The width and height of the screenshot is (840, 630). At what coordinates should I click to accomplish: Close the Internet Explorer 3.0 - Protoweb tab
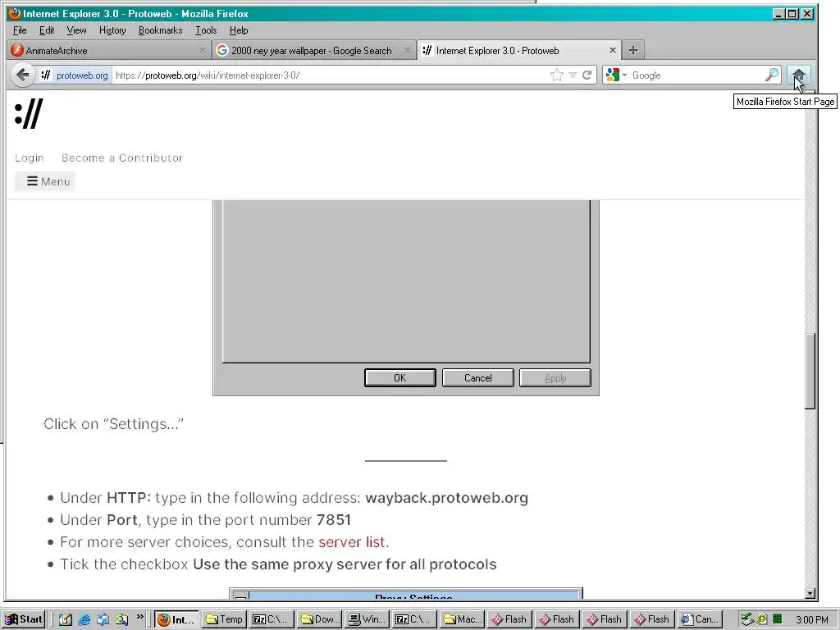point(612,50)
